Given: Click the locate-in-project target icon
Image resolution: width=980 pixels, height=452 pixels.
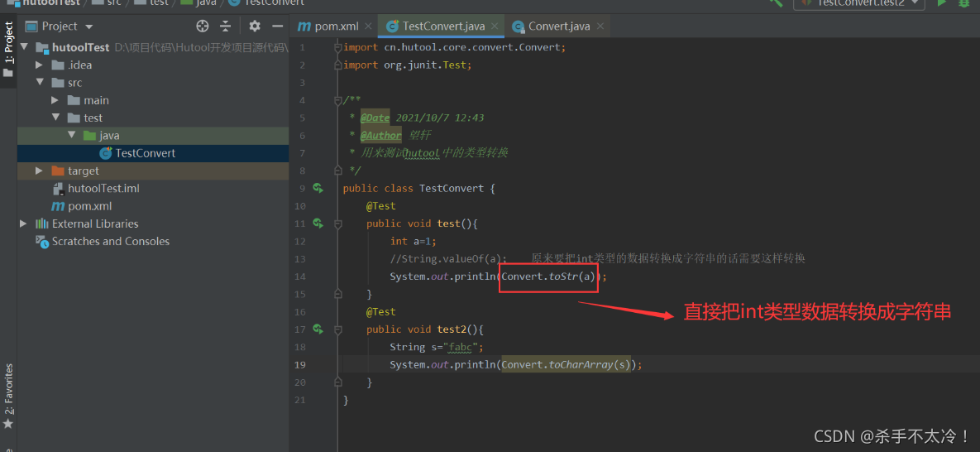Looking at the screenshot, I should 202,26.
